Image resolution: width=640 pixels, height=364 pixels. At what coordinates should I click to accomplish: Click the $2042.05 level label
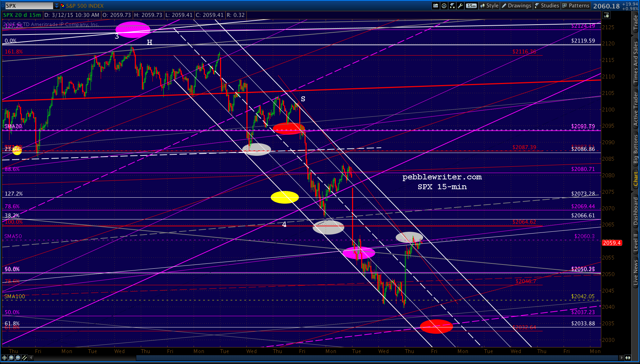(583, 296)
